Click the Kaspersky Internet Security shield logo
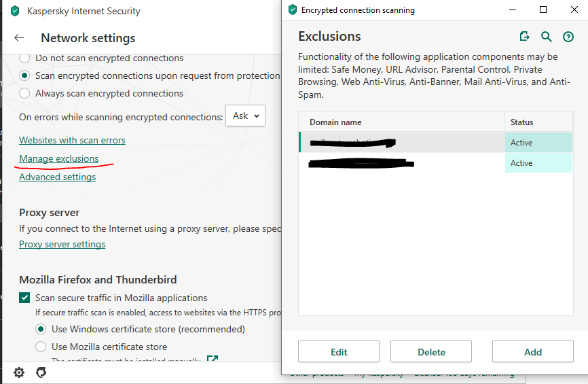 (x=15, y=11)
